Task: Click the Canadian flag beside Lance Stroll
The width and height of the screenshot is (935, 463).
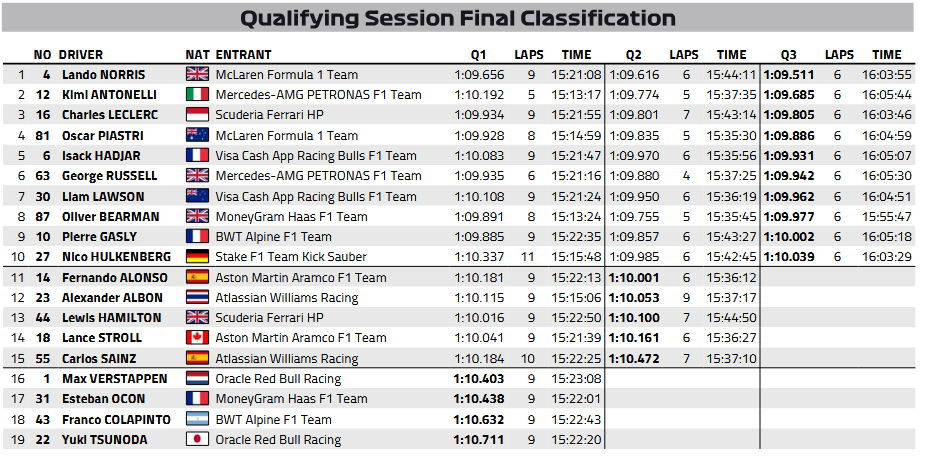Action: 196,338
